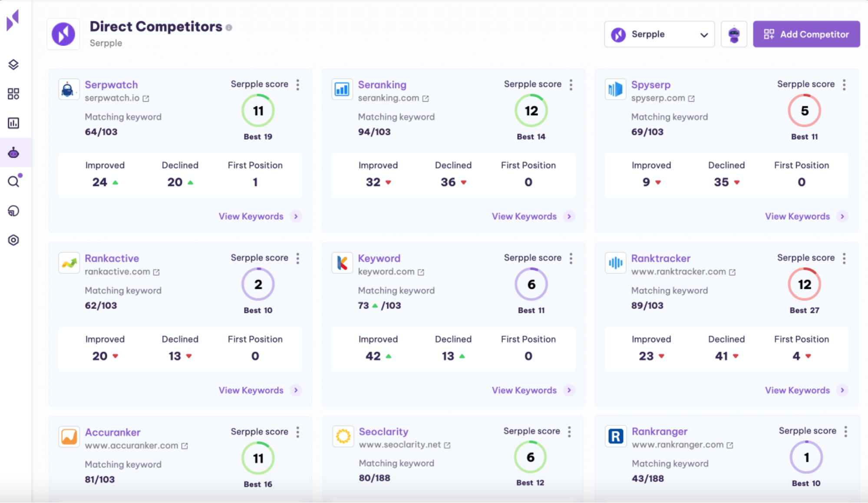
Task: Open the three-dot menu on the Serpwatch card
Action: [x=298, y=85]
